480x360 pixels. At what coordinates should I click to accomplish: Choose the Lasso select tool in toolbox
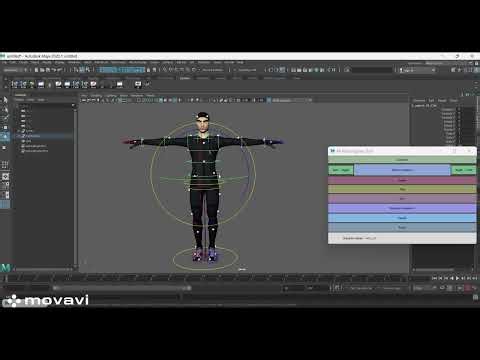point(5,109)
